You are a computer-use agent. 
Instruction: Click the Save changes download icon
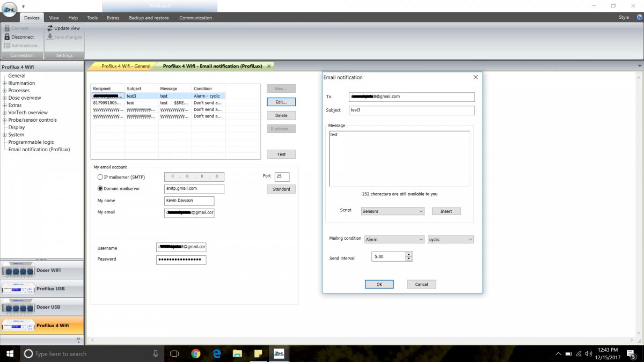coord(50,37)
